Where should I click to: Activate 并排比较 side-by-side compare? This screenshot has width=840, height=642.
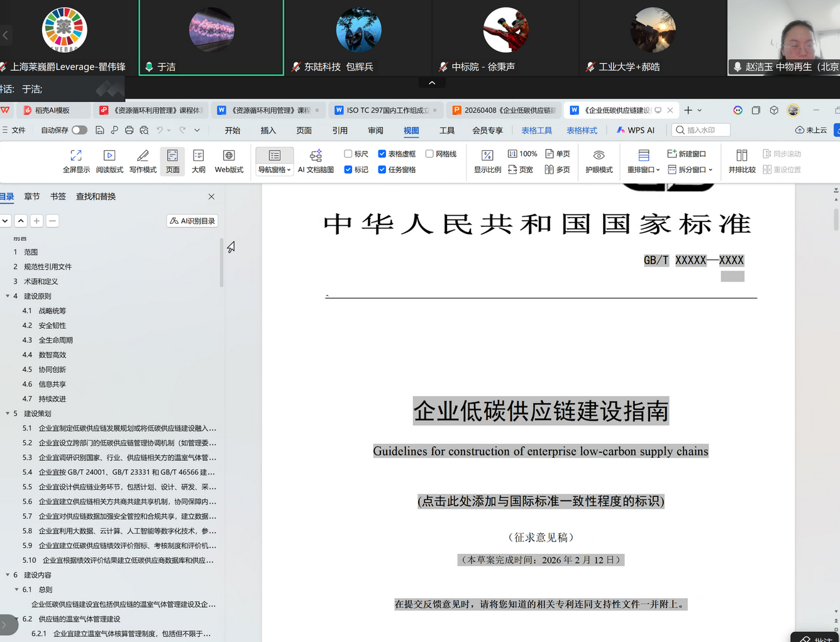[x=741, y=161]
